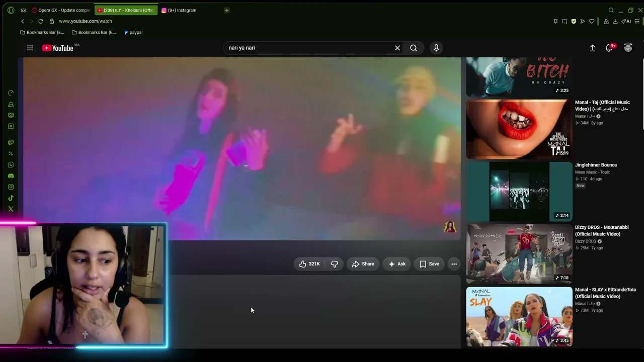This screenshot has height=362, width=644.
Task: Visit the Dizzy DROS channel name
Action: click(x=585, y=241)
